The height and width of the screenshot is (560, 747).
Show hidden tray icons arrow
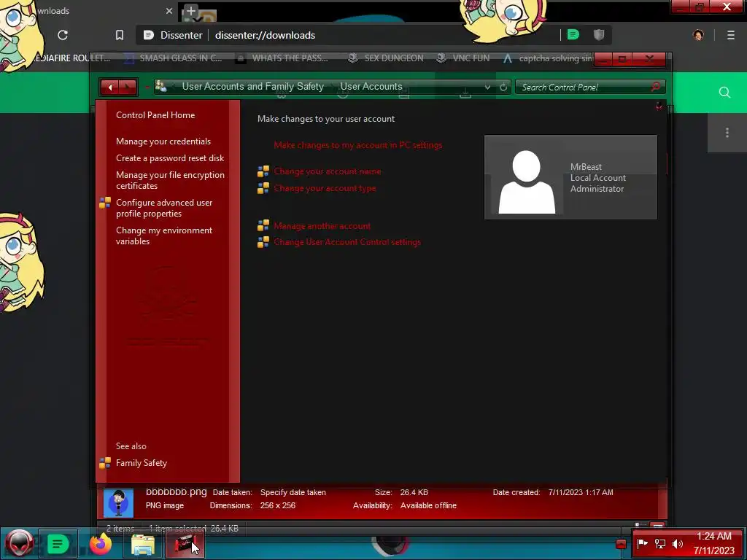[x=621, y=543]
